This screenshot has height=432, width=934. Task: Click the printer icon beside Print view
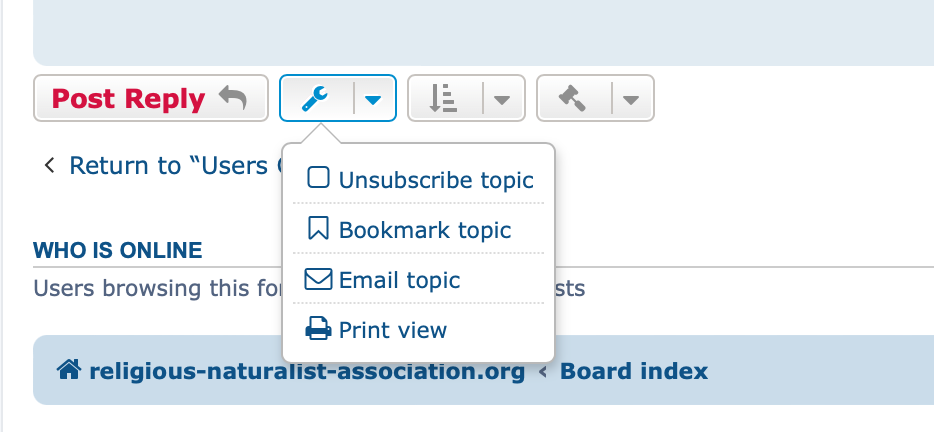pyautogui.click(x=318, y=329)
